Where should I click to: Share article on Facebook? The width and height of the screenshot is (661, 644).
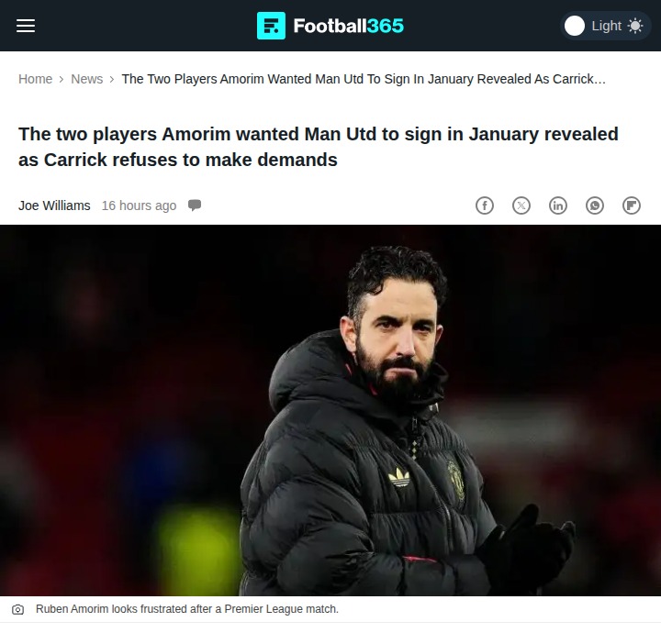point(485,205)
